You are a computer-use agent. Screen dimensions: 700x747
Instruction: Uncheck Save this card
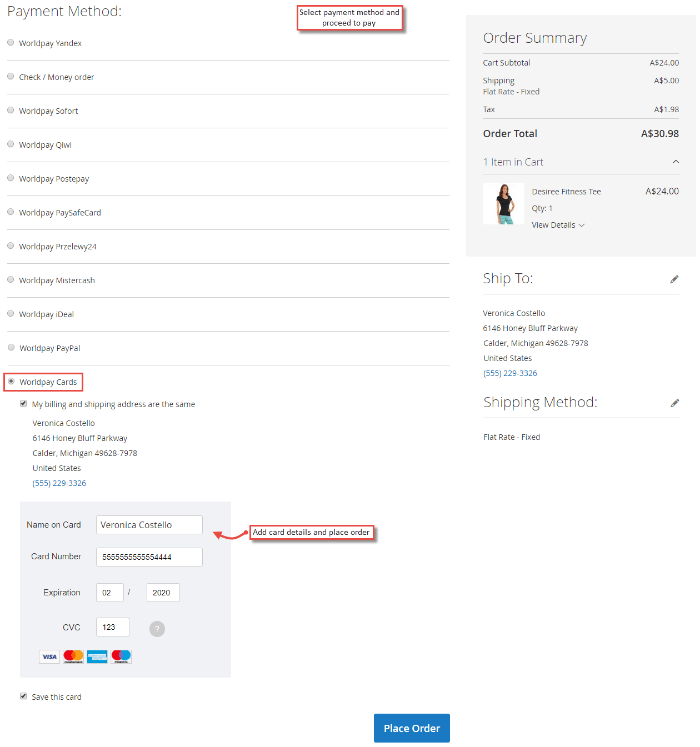point(23,696)
